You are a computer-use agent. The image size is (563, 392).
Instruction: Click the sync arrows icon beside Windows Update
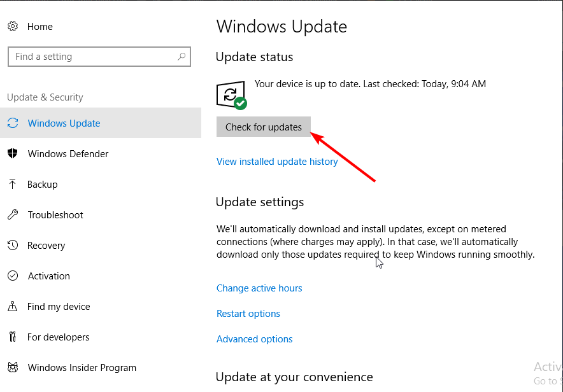[12, 123]
